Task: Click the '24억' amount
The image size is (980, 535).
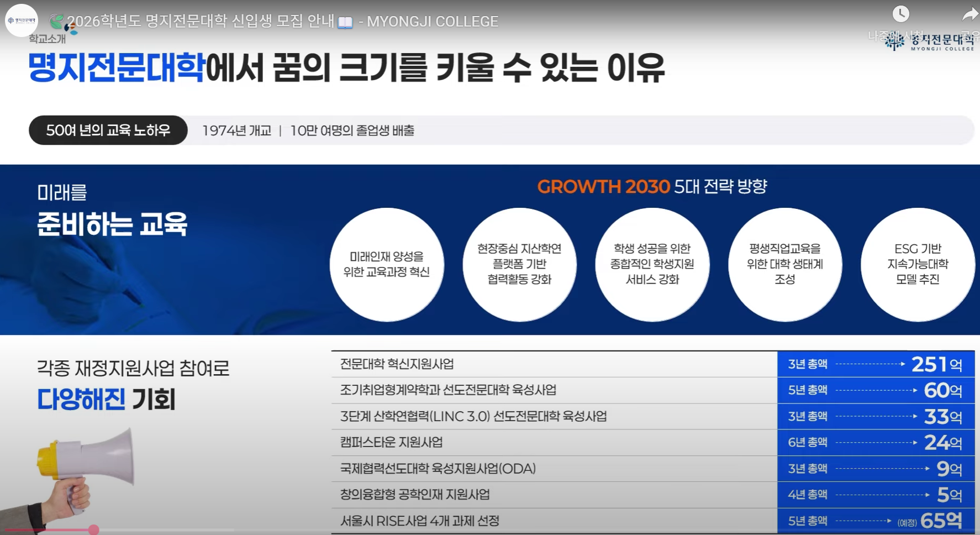Action: pyautogui.click(x=943, y=442)
